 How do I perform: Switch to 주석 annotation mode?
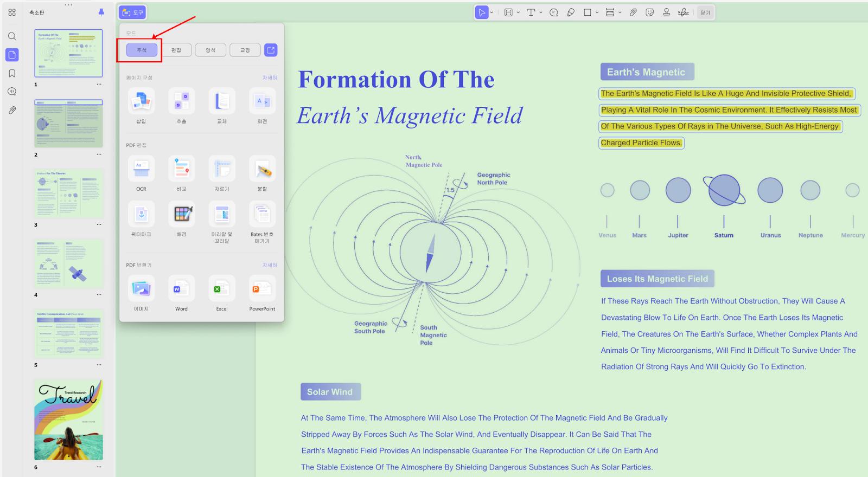(x=142, y=50)
